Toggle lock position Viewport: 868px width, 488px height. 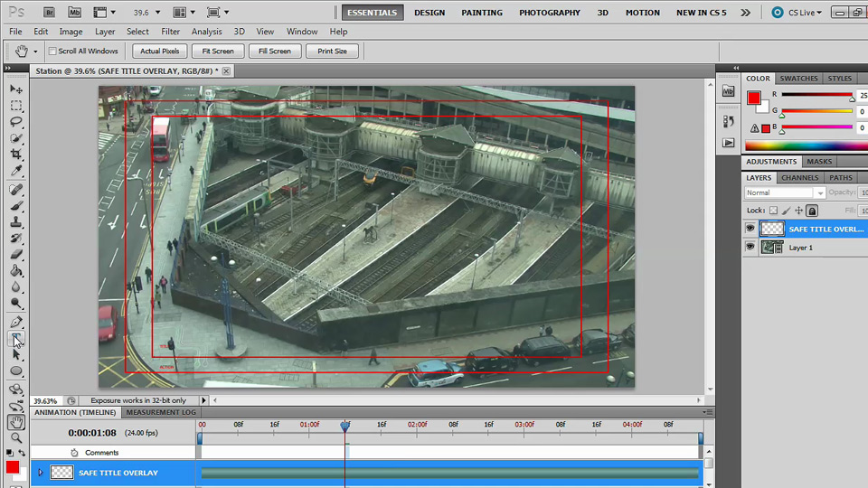coord(798,211)
